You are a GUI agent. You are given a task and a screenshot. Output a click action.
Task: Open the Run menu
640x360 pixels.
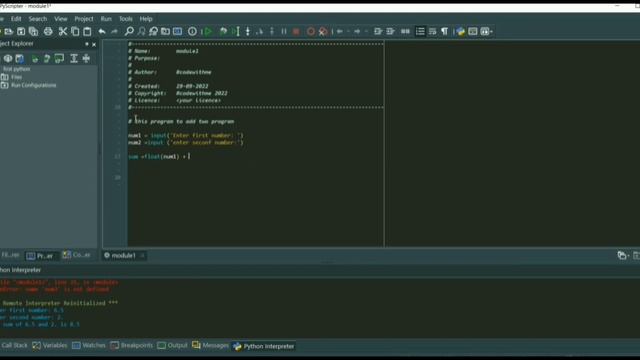tap(106, 19)
